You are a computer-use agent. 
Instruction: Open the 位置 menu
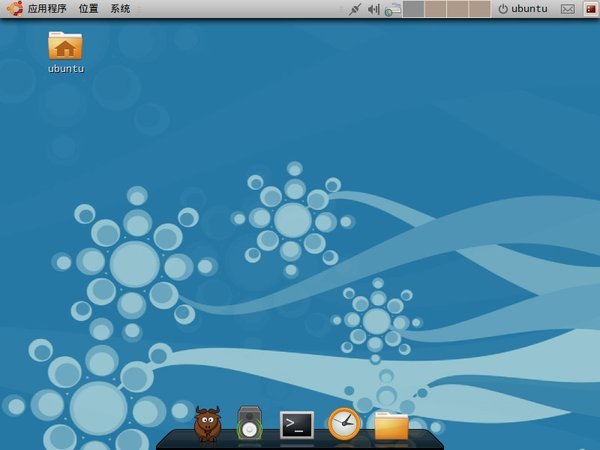[88, 8]
